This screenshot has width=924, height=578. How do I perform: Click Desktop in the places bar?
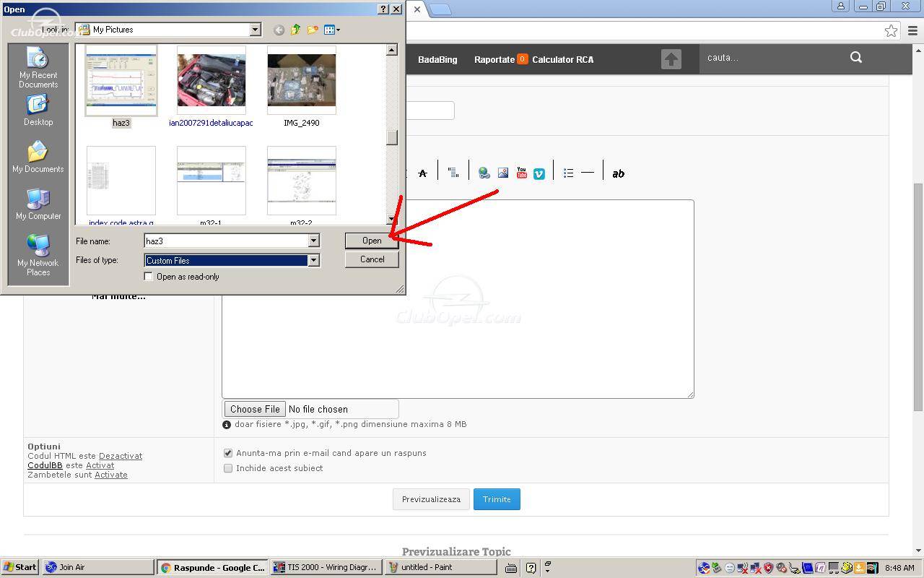[38, 111]
